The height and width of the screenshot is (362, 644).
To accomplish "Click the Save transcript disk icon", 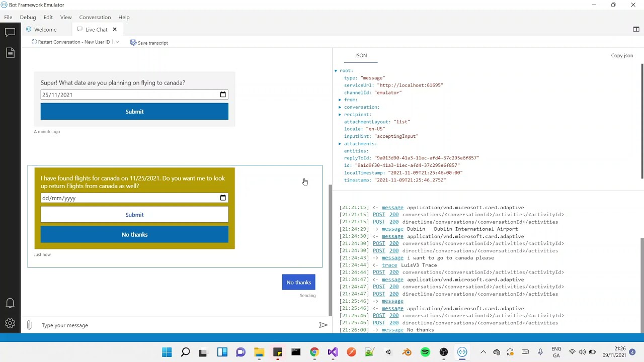I will 133,43.
